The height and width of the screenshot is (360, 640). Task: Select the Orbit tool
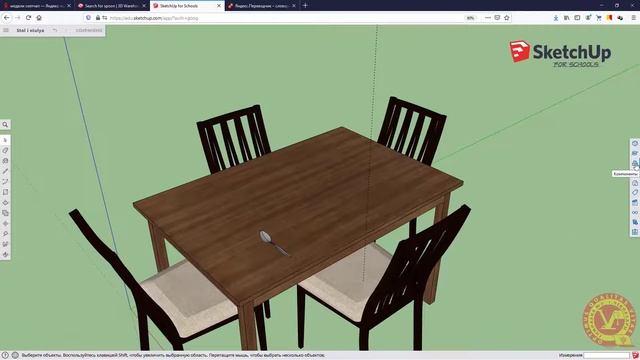[x=5, y=254]
